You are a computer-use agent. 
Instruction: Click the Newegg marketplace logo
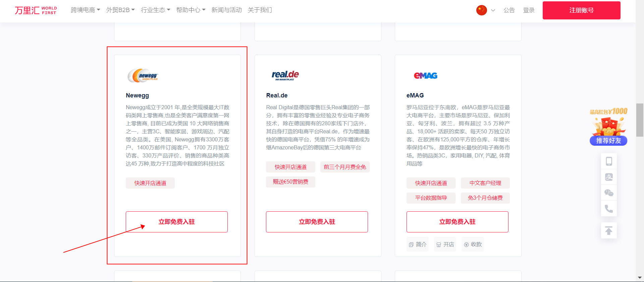click(x=143, y=76)
